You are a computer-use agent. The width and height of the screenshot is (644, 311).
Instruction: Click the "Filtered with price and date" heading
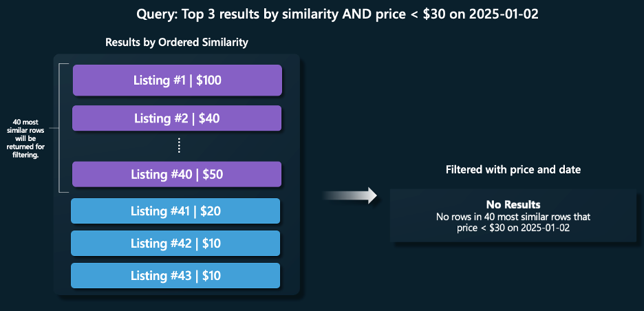coord(513,169)
